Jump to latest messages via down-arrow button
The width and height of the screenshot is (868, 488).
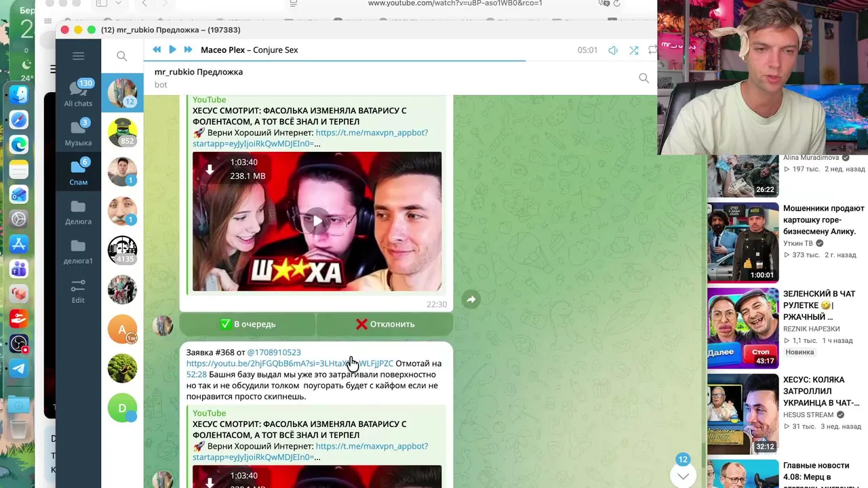point(683,475)
